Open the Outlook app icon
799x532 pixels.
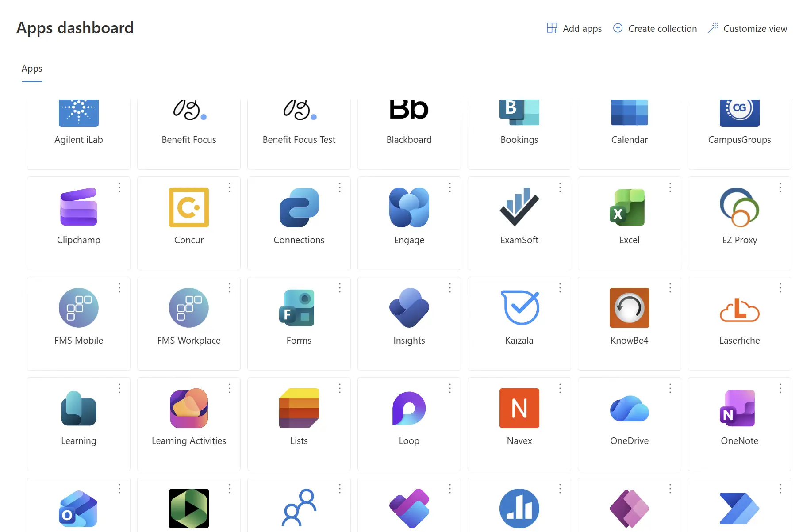pyautogui.click(x=78, y=509)
